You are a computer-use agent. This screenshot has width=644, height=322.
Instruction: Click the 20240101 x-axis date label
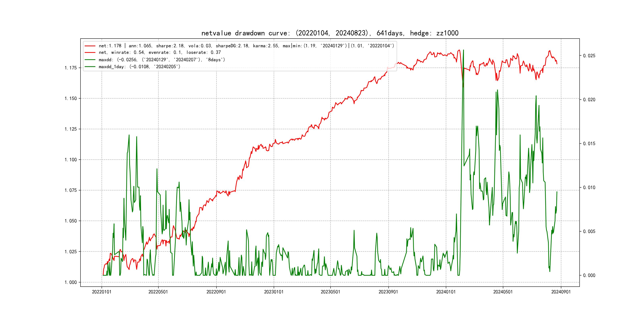pos(446,292)
